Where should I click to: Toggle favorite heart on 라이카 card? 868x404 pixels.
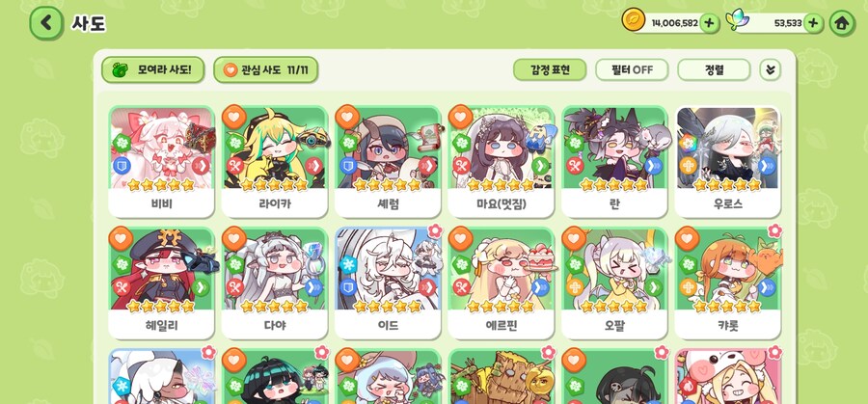[x=234, y=117]
